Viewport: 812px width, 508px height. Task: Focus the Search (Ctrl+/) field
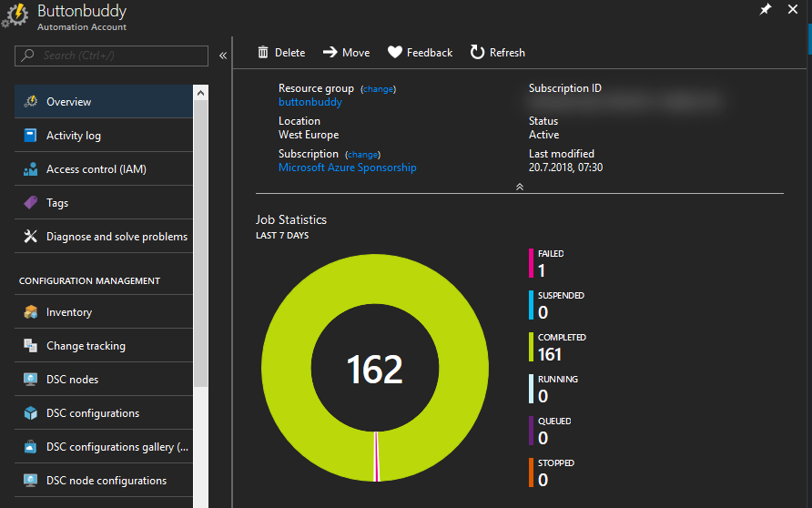[x=111, y=56]
